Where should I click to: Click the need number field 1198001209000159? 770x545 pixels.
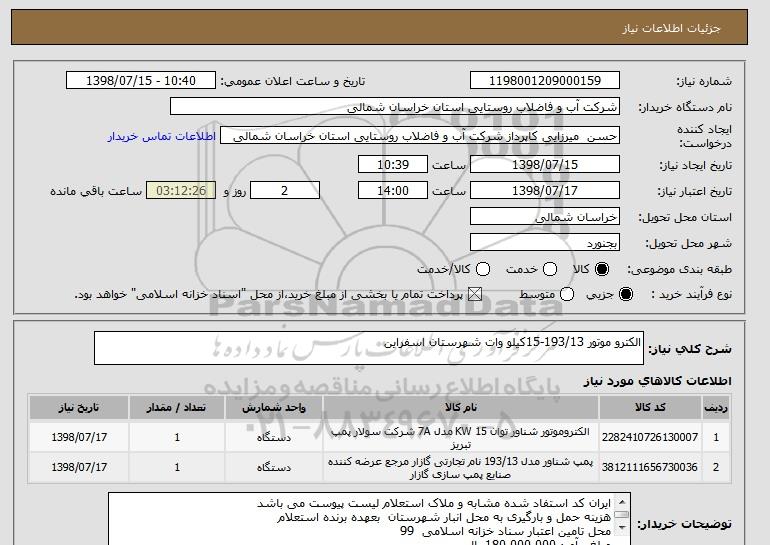[x=545, y=81]
